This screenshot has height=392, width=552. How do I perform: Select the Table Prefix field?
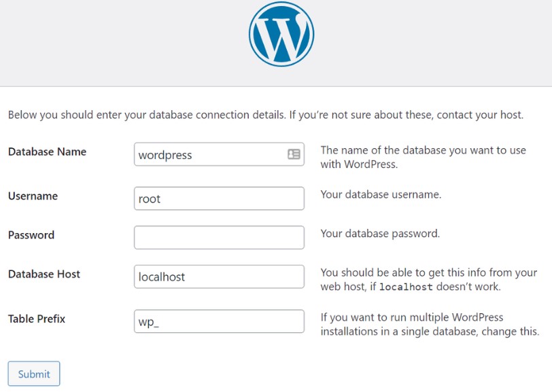(218, 321)
